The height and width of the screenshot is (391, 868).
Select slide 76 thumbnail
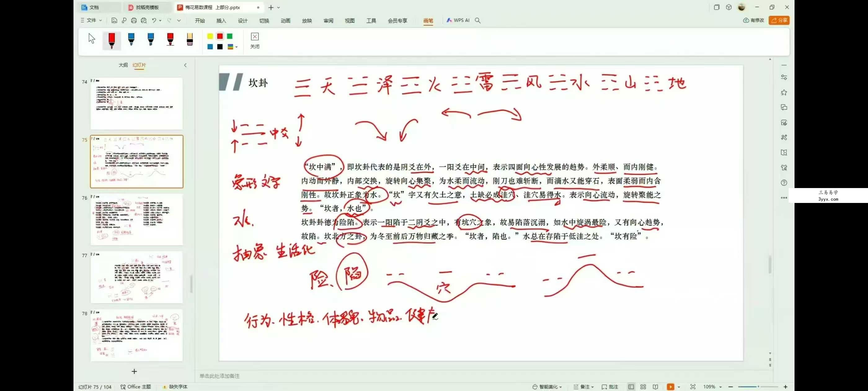136,219
